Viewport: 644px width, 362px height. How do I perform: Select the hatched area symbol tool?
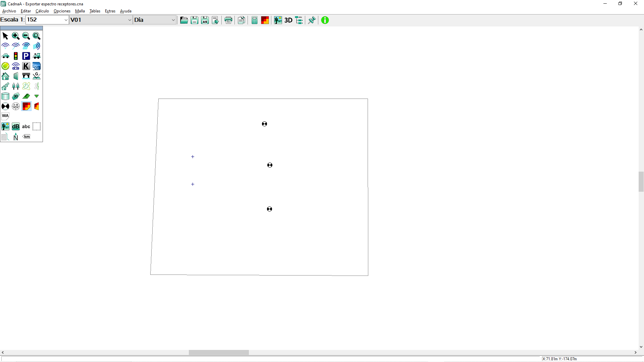coord(5,136)
